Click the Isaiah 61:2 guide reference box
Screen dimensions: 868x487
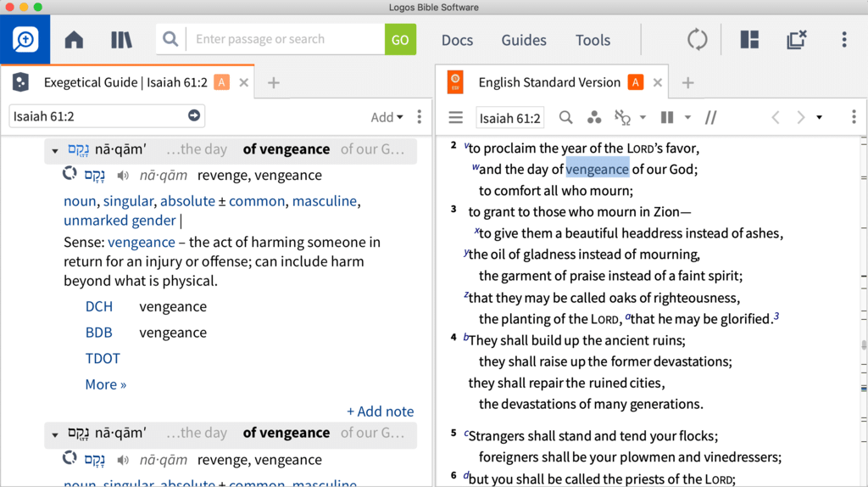tap(107, 116)
